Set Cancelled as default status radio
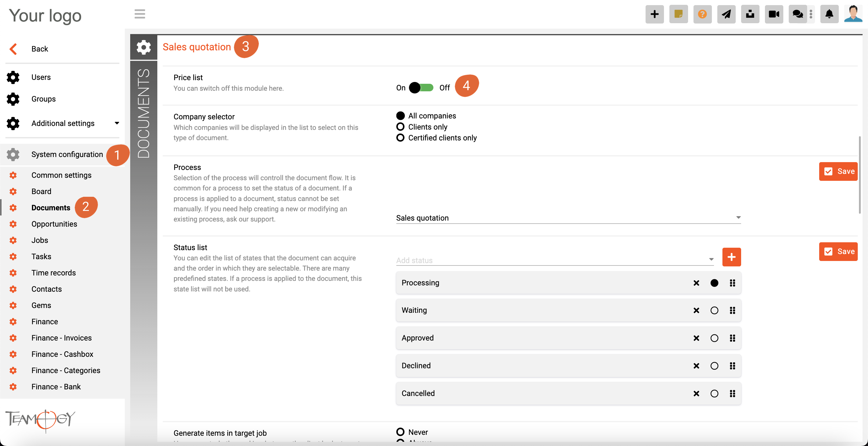The image size is (868, 446). [x=714, y=394]
